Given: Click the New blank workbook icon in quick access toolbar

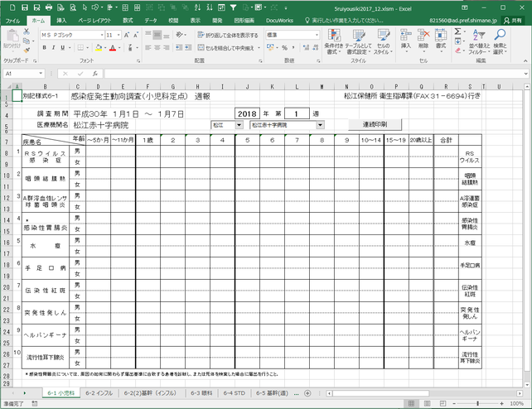Looking at the screenshot, I should (x=12, y=7).
